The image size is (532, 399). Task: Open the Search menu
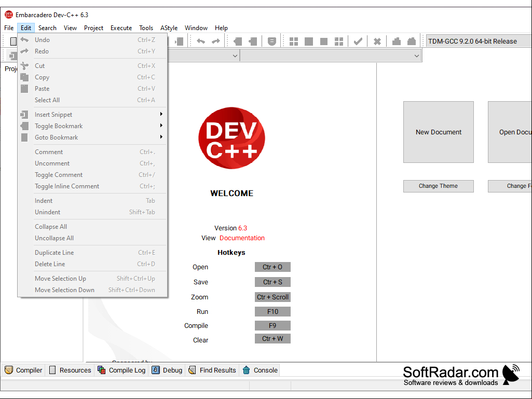[47, 28]
